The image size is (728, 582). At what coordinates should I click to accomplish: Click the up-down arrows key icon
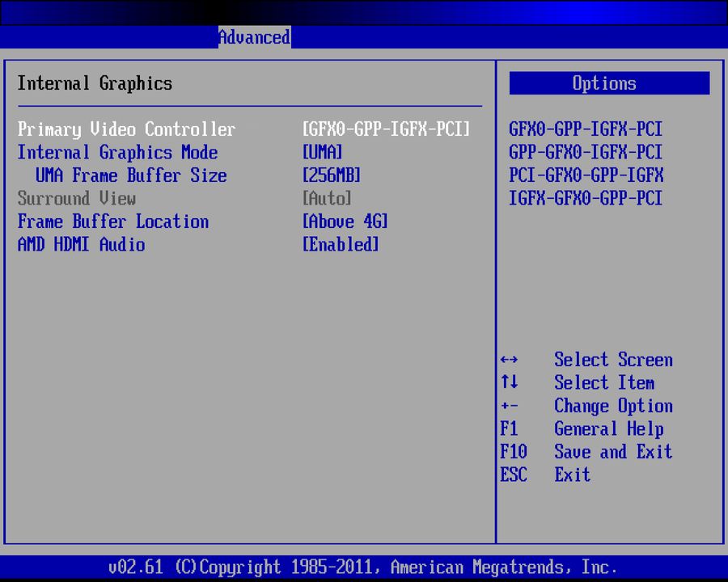510,382
